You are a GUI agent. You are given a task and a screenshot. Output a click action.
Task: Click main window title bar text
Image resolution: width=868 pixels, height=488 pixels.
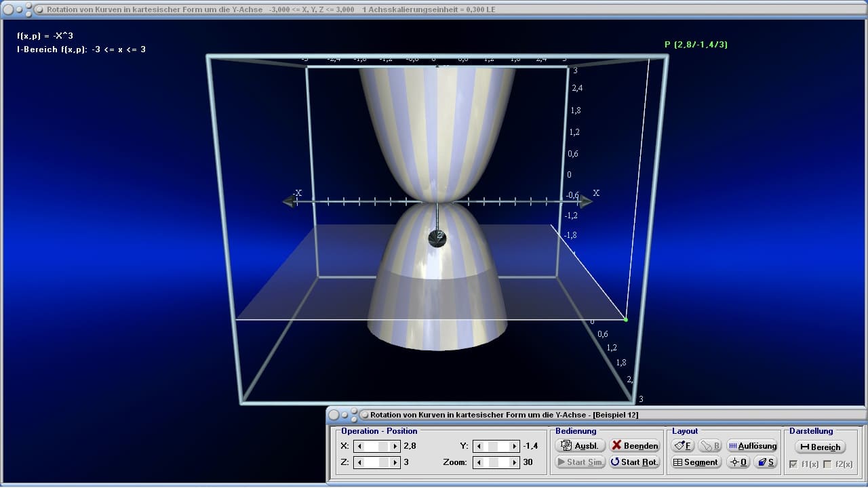point(271,9)
